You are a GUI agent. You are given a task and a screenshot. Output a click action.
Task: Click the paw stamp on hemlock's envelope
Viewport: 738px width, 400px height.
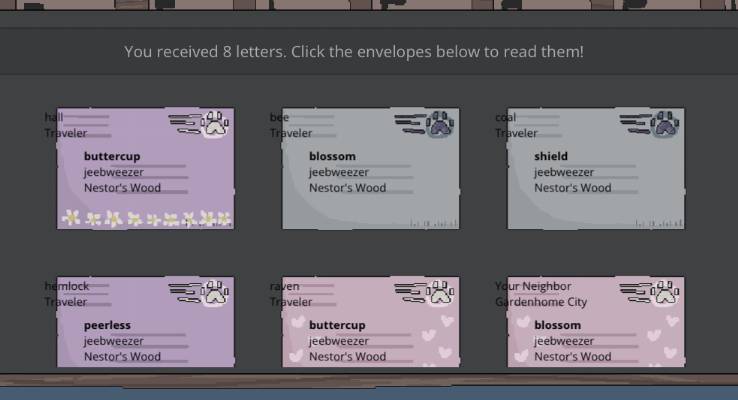[x=215, y=294]
